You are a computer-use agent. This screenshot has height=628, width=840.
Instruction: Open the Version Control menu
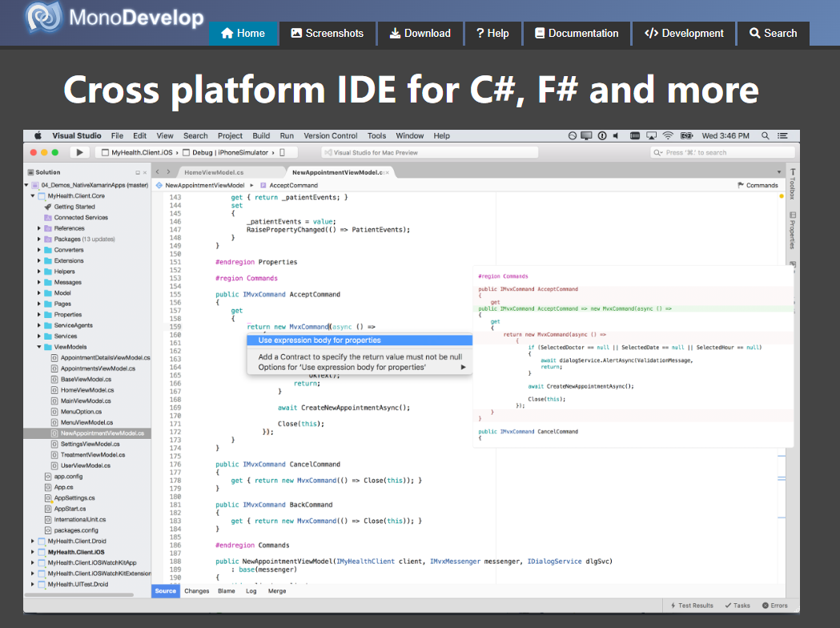pos(331,135)
